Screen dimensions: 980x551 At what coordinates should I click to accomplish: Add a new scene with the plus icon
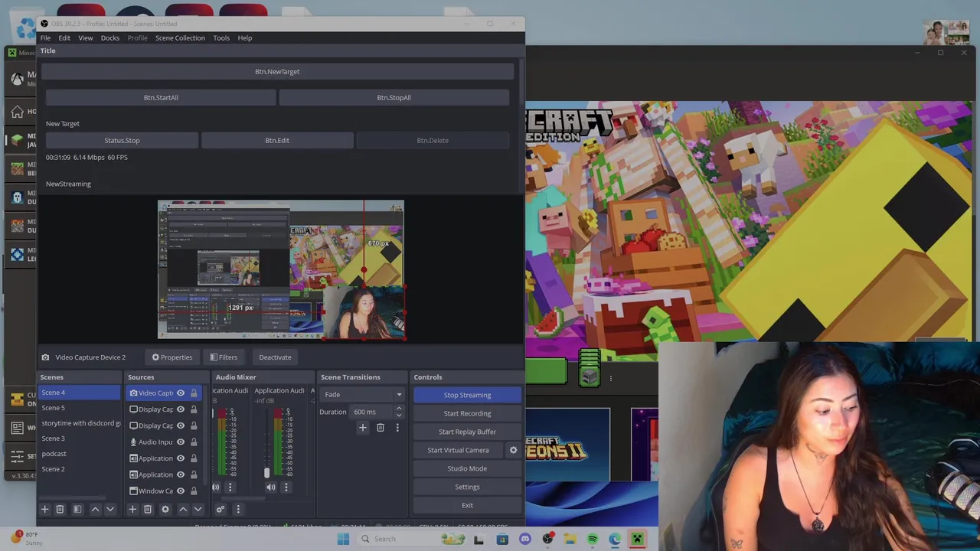click(x=44, y=509)
